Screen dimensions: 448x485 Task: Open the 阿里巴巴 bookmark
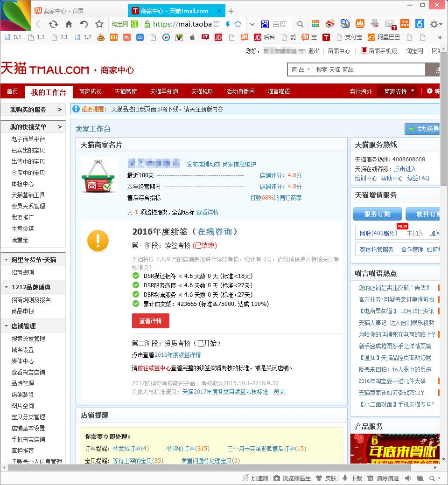[x=384, y=37]
